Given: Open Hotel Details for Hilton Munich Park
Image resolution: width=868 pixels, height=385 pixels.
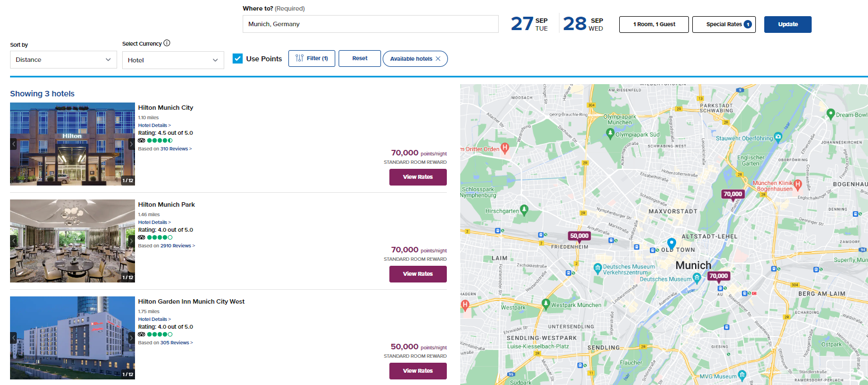Looking at the screenshot, I should [155, 222].
